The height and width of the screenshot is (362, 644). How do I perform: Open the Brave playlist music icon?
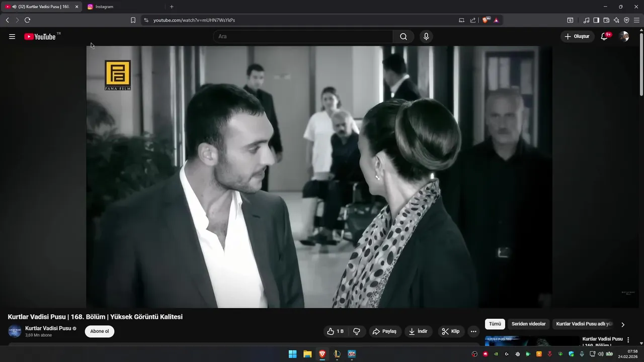point(586,20)
